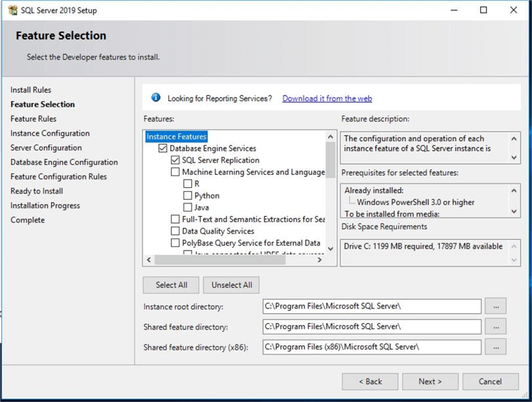The width and height of the screenshot is (532, 402).
Task: Browse for the instance root directory
Action: 495,306
